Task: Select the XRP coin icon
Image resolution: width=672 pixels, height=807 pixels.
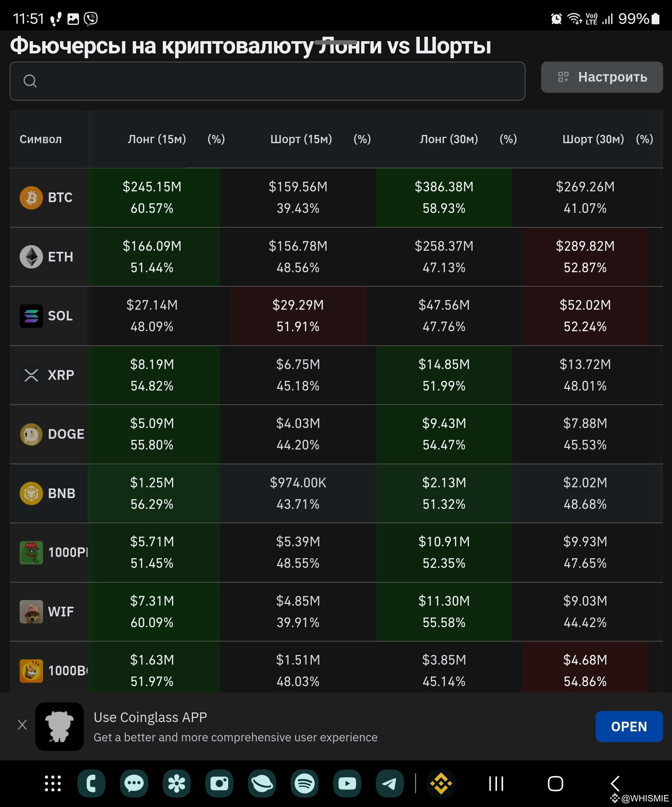Action: (x=31, y=375)
